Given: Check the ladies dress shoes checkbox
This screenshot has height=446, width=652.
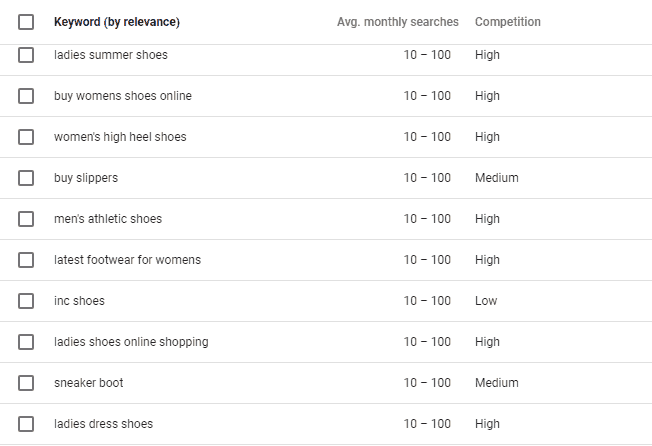Looking at the screenshot, I should (26, 424).
